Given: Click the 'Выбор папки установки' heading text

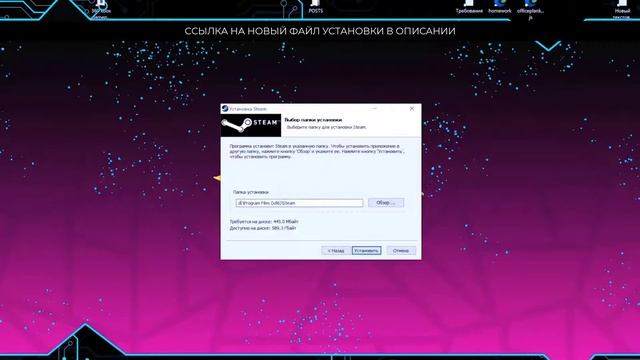Looking at the screenshot, I should 313,120.
